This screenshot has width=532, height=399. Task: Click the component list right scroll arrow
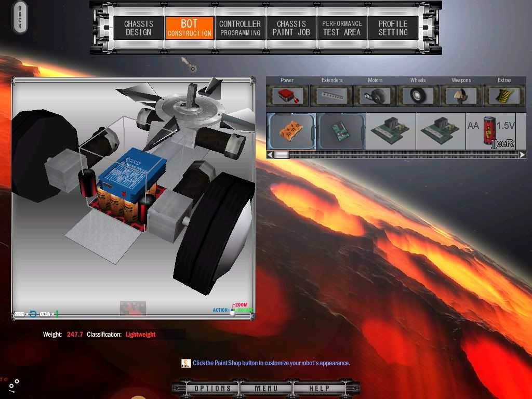(522, 155)
